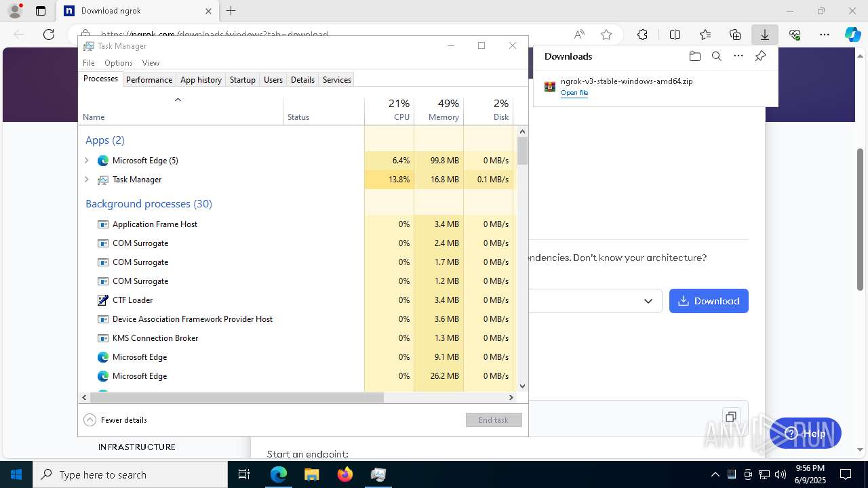Click the Edge profile avatar icon

point(15,11)
